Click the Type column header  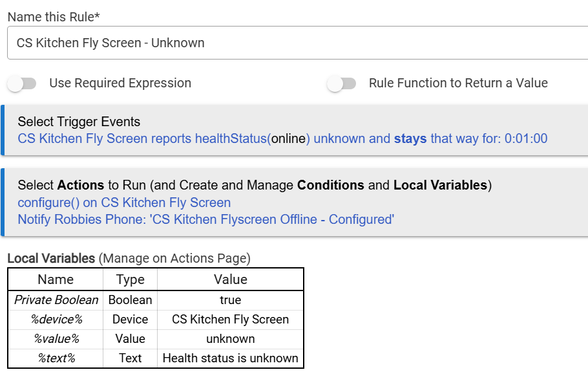tap(130, 279)
